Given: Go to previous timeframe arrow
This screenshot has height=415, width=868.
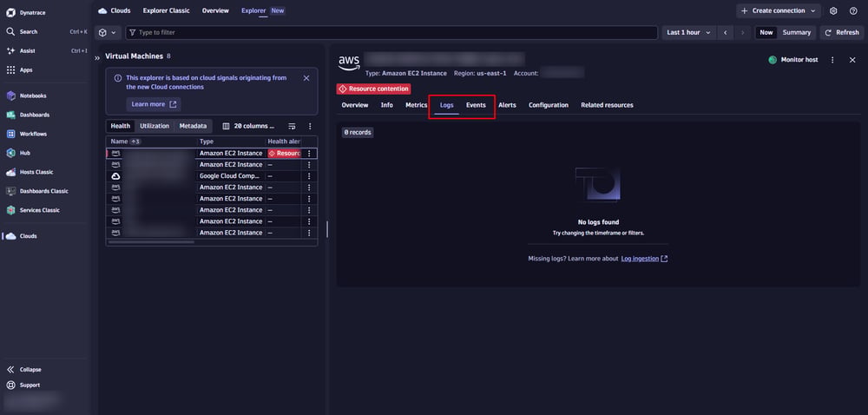Looking at the screenshot, I should (725, 33).
